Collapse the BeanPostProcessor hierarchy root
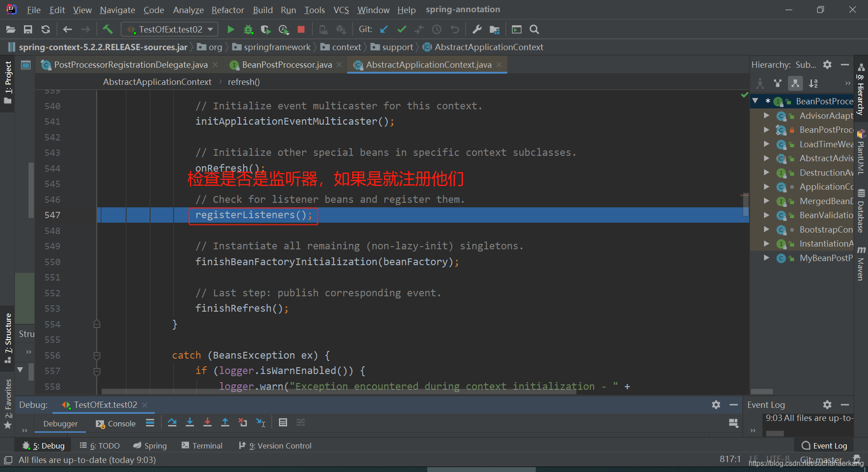The width and height of the screenshot is (868, 472). [755, 101]
